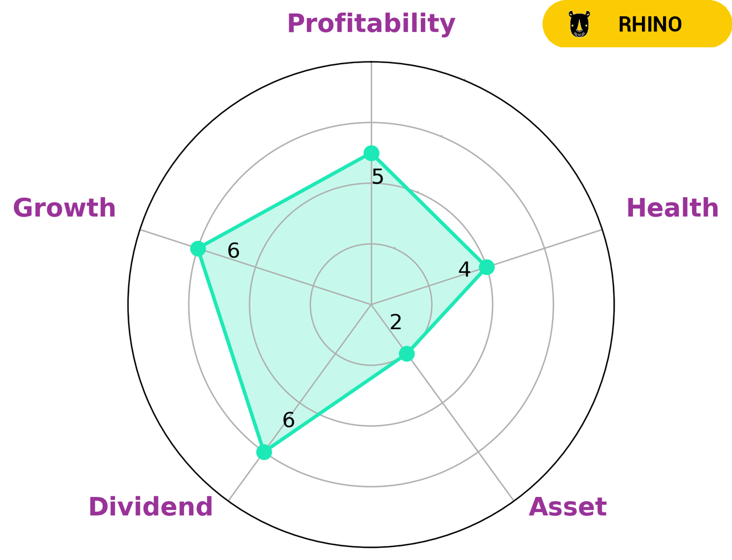The width and height of the screenshot is (732, 560).
Task: Click the center origin of the radar chart
Action: 372,304
